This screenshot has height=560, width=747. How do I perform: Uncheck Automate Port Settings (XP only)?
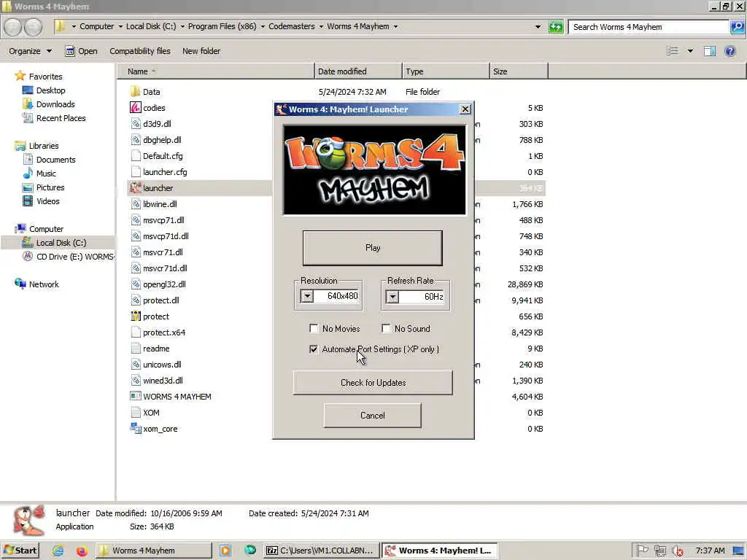[x=314, y=349]
